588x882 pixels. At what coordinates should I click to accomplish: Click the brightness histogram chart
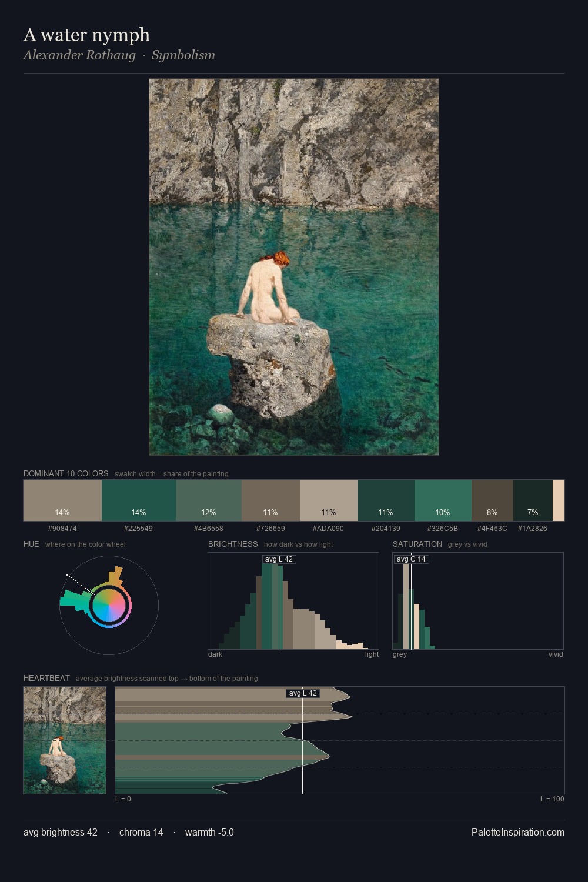click(293, 601)
